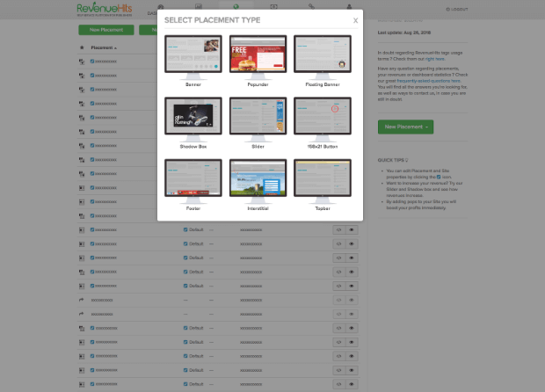
Task: Close the Select Placement Type dialog
Action: [x=355, y=20]
